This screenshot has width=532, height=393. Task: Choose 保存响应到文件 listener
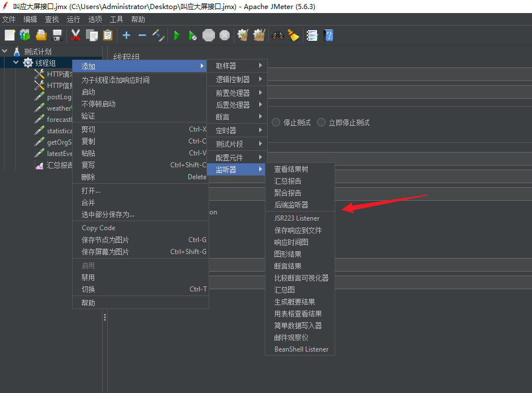[300, 230]
